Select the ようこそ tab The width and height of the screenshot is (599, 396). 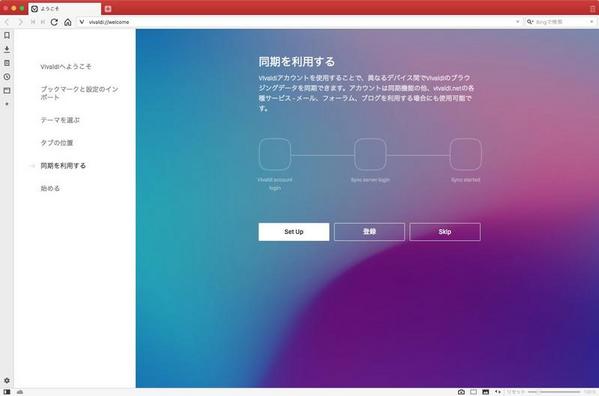coord(64,8)
